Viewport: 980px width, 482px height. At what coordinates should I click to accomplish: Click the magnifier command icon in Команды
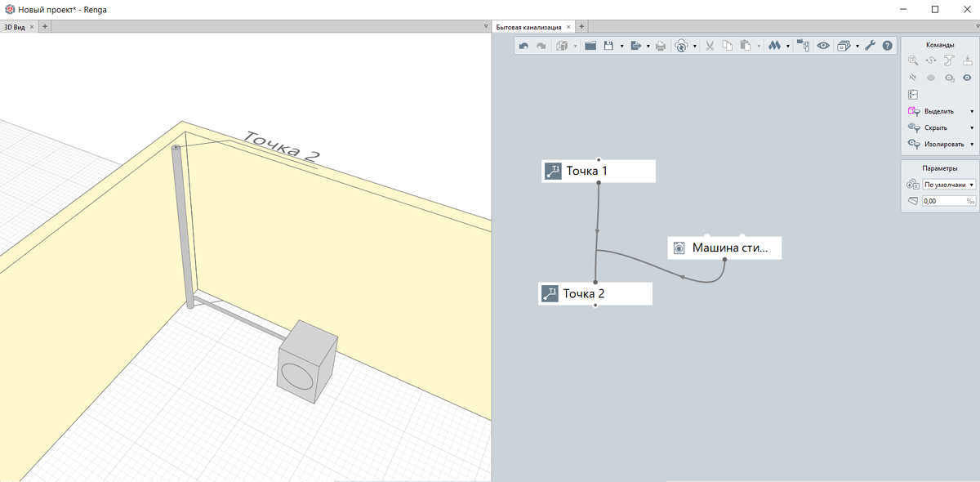(x=914, y=60)
